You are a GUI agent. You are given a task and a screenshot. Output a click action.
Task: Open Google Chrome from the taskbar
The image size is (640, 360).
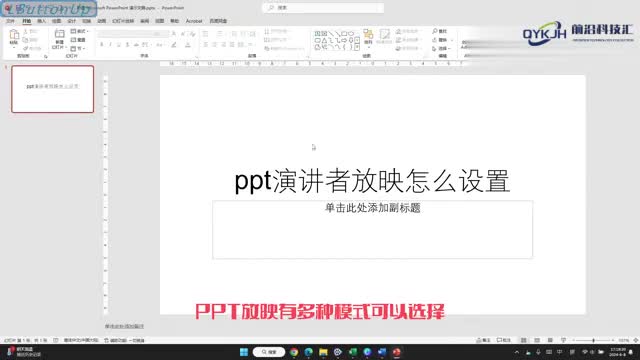point(294,352)
